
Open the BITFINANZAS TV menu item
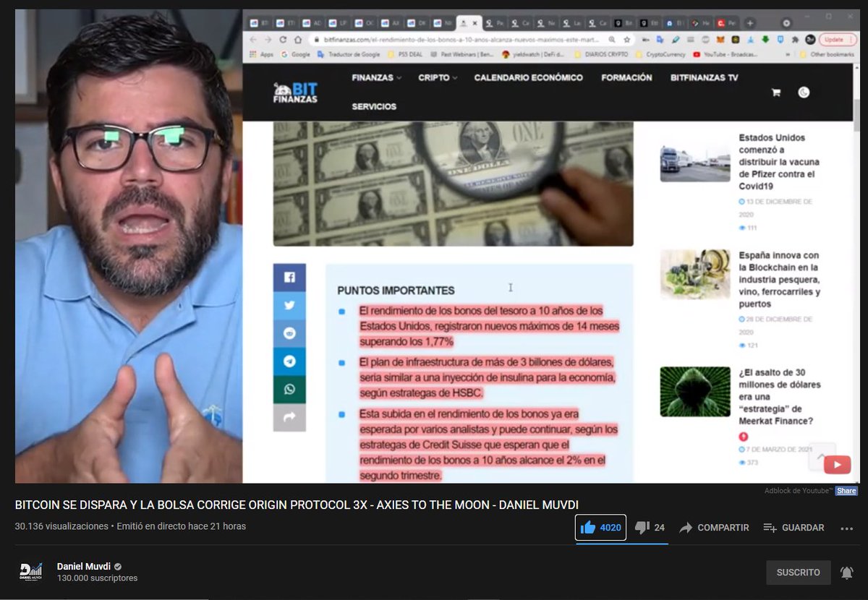[704, 77]
